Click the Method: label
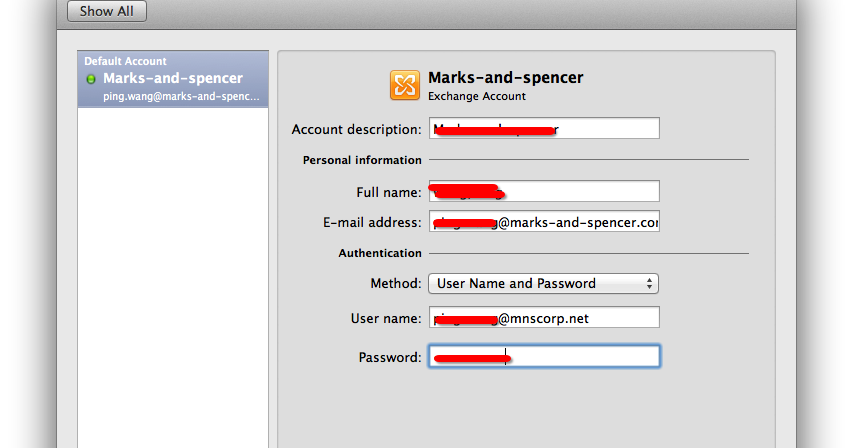The height and width of the screenshot is (448, 853). (395, 283)
